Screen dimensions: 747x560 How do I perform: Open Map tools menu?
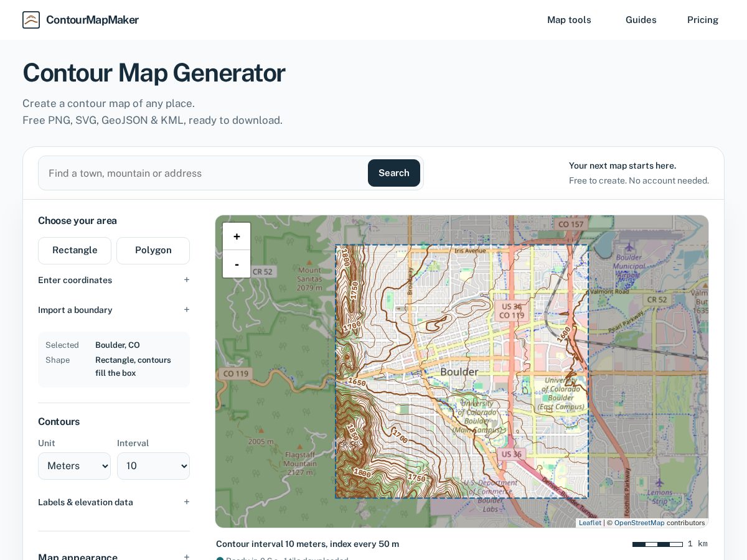click(x=569, y=20)
